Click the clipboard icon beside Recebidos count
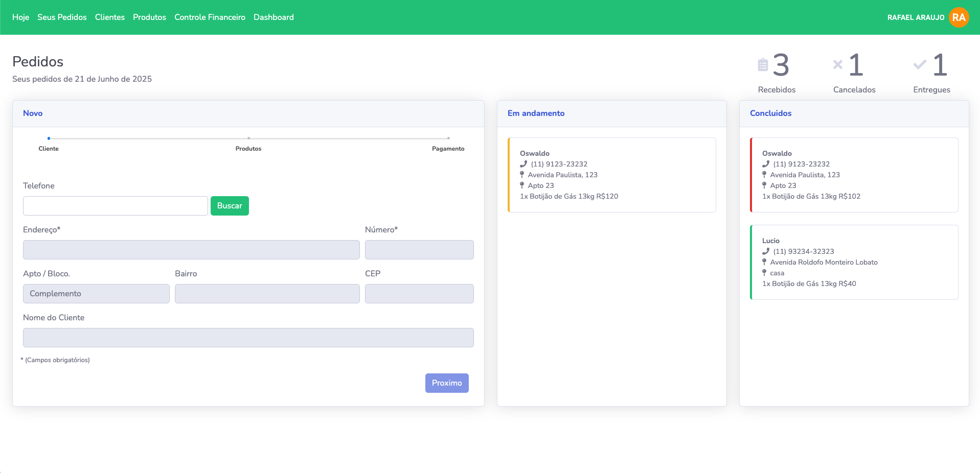 (763, 65)
